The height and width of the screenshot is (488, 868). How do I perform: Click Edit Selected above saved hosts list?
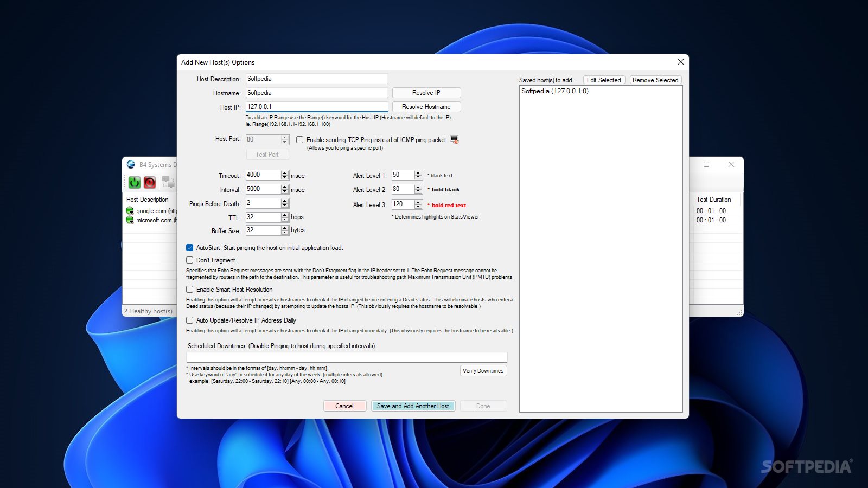[x=604, y=80]
